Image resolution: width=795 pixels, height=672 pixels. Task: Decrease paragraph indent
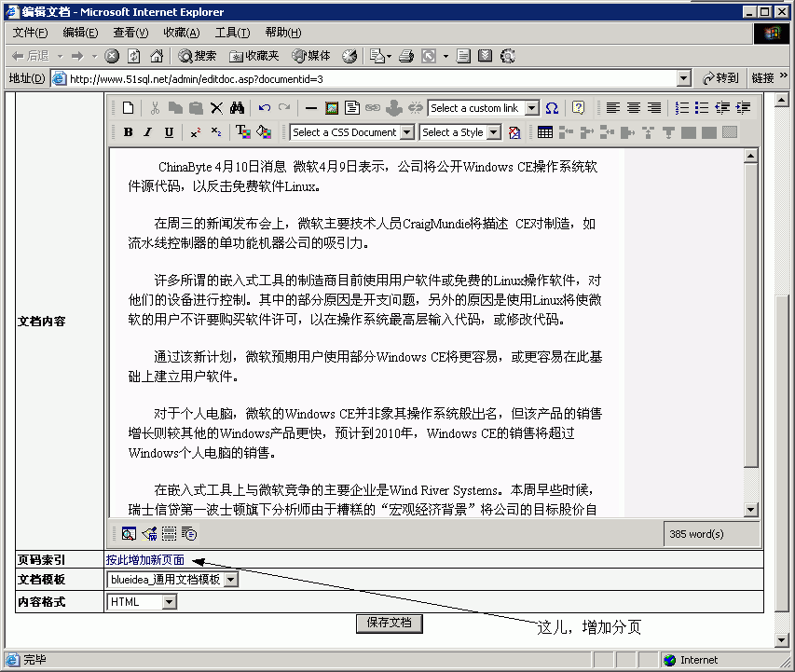coord(722,108)
